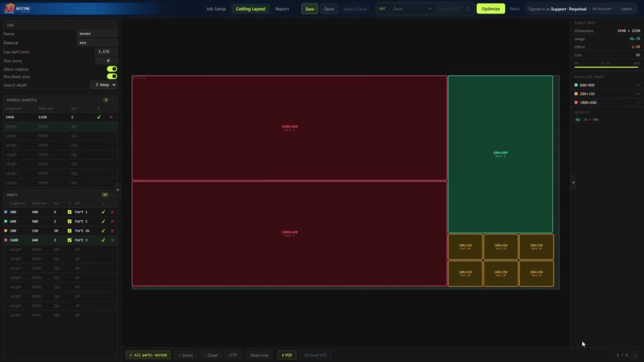Delete the Part 2 row
The image size is (644, 362).
[113, 222]
